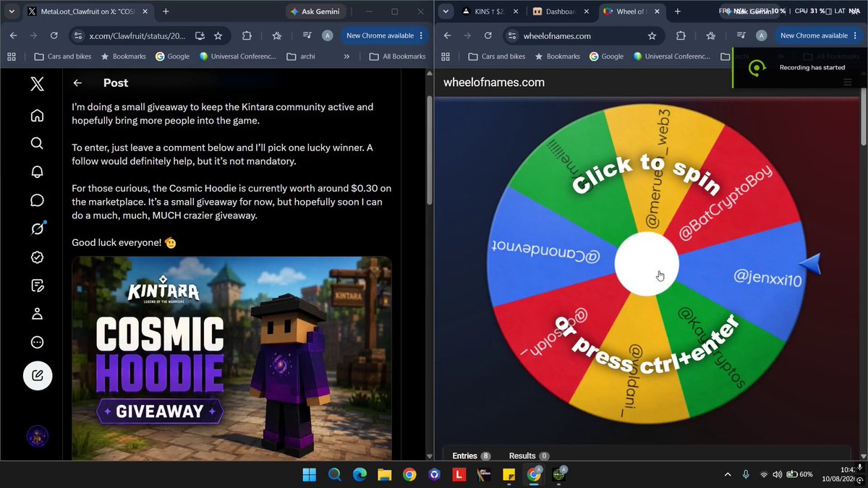Screen dimensions: 868x488
Task: Click Ask Gemini in X window
Action: (315, 12)
